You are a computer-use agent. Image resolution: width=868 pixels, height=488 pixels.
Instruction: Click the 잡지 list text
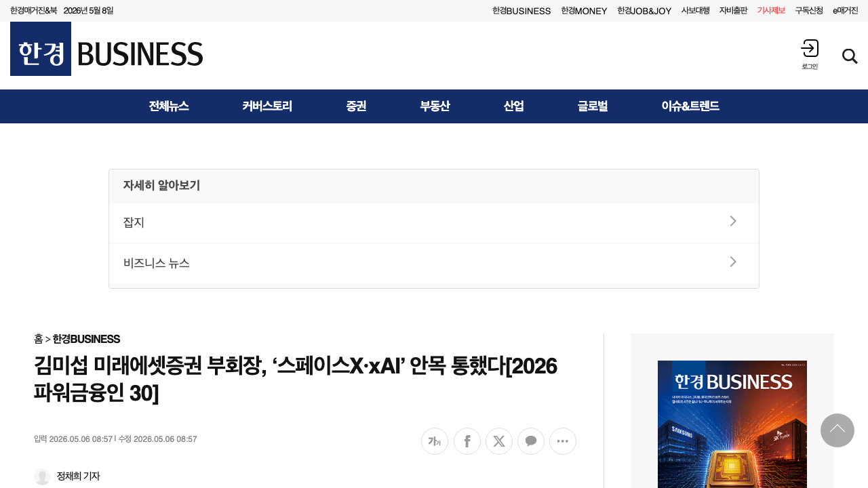(x=134, y=222)
